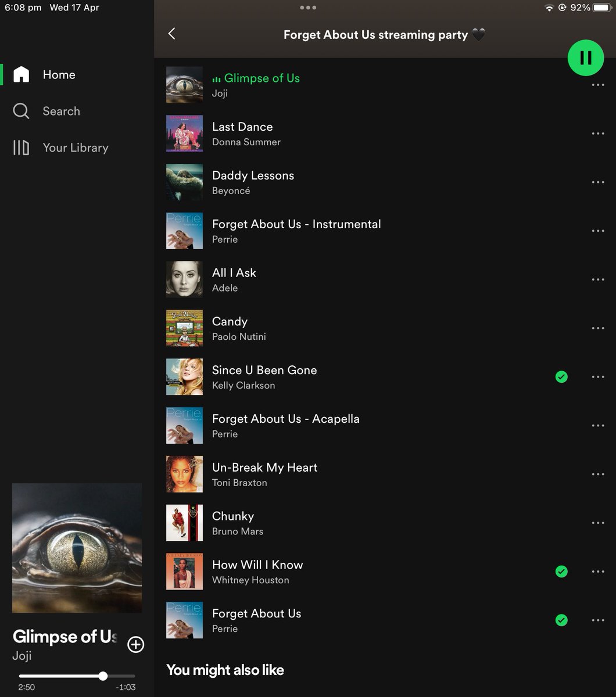Tap the elapsed time 2:50 label
This screenshot has height=697, width=616.
26,687
